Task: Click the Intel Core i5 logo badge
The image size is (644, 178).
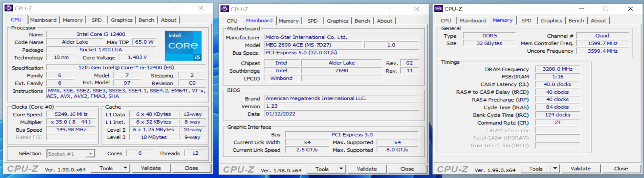Action: tap(183, 46)
